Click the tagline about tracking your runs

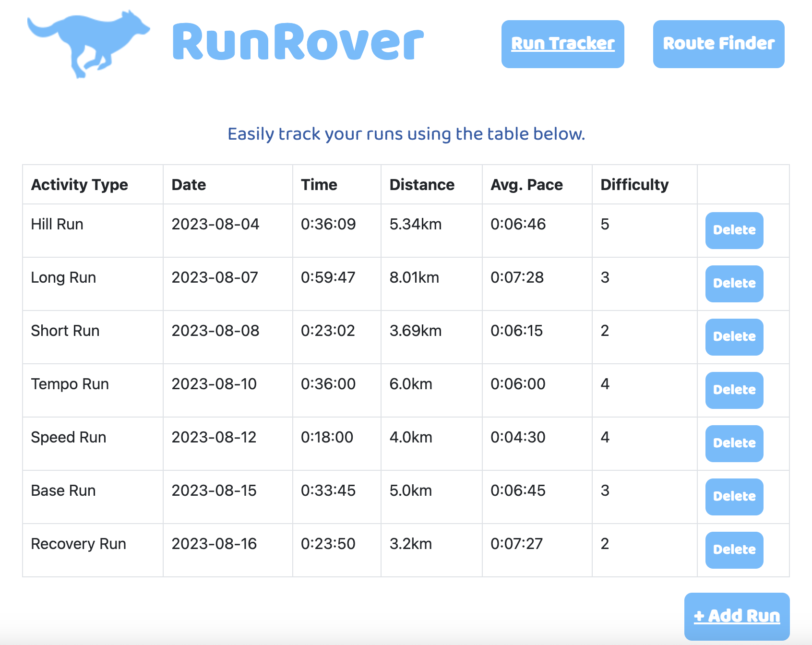[x=406, y=134]
